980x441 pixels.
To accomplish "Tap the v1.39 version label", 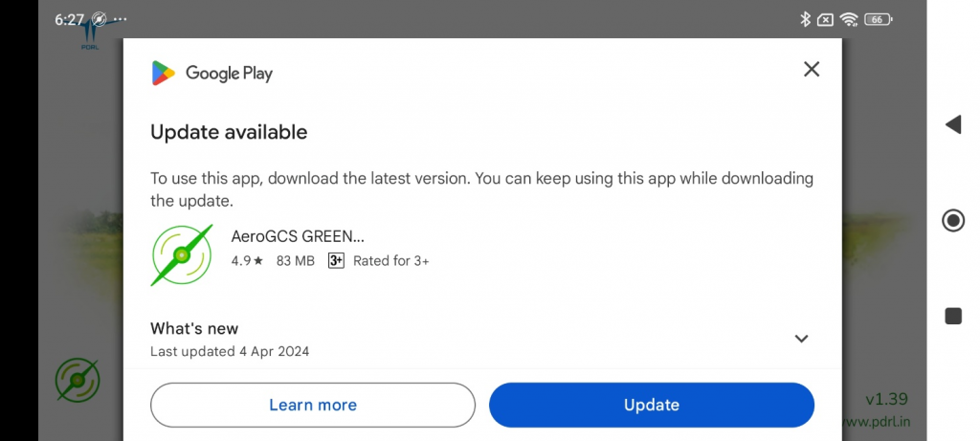I will [x=885, y=399].
